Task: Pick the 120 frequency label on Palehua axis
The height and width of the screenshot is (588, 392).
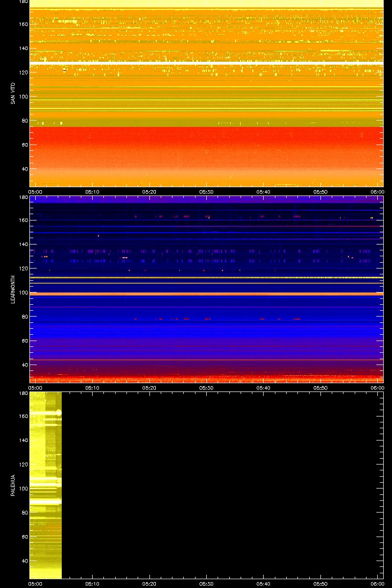Action: pos(23,465)
